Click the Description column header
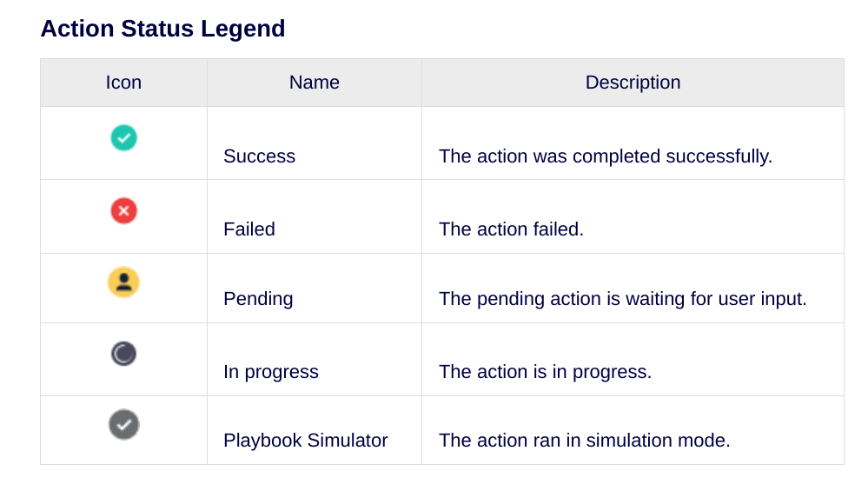 (633, 83)
